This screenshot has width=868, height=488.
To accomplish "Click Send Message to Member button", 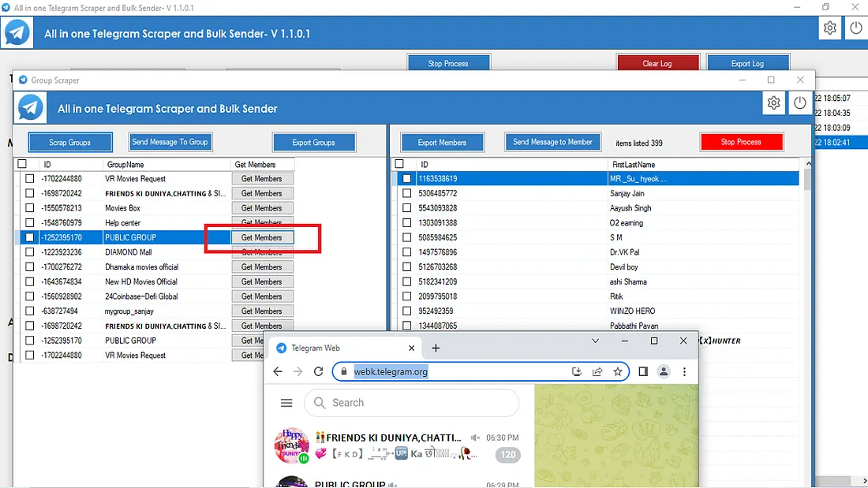I will [x=552, y=142].
